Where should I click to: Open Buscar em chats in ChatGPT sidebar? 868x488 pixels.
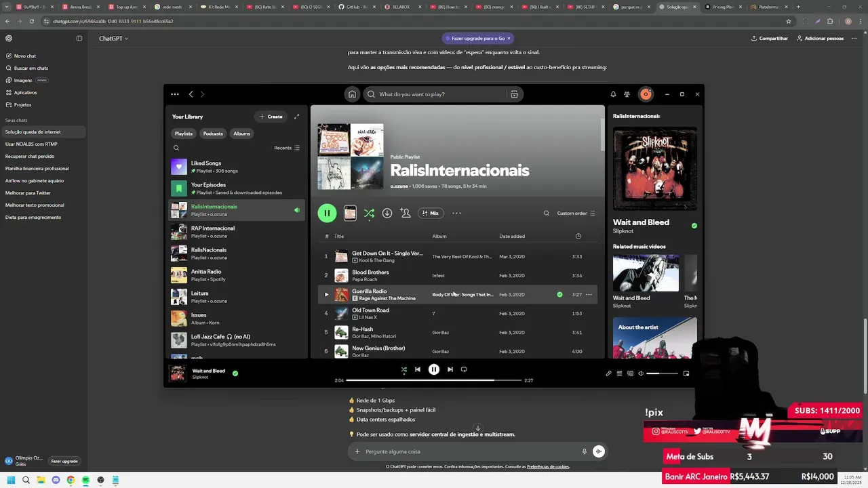pyautogui.click(x=43, y=68)
